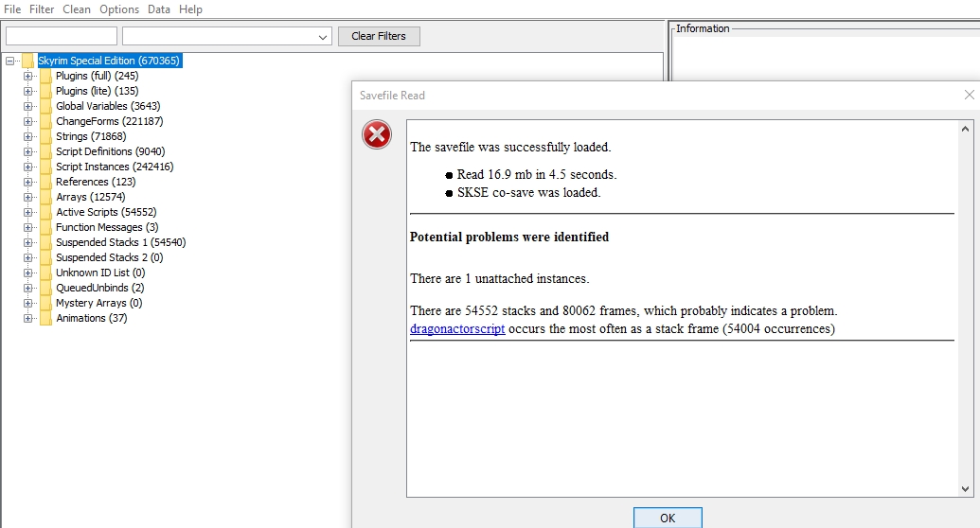Viewport: 980px width, 528px height.
Task: Select Skyrim Special Edition (670365) row
Action: click(x=110, y=61)
